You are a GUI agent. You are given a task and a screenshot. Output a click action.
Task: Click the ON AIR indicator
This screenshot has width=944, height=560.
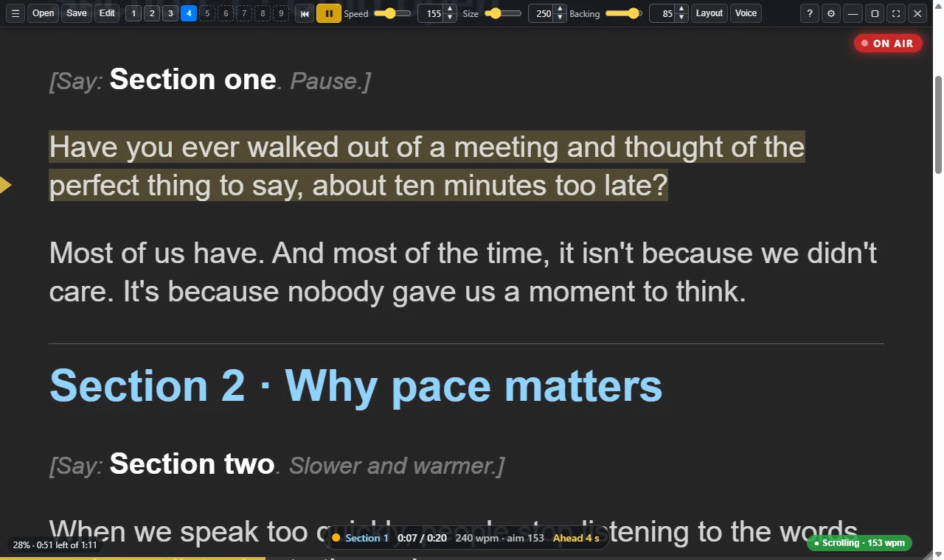pyautogui.click(x=888, y=43)
